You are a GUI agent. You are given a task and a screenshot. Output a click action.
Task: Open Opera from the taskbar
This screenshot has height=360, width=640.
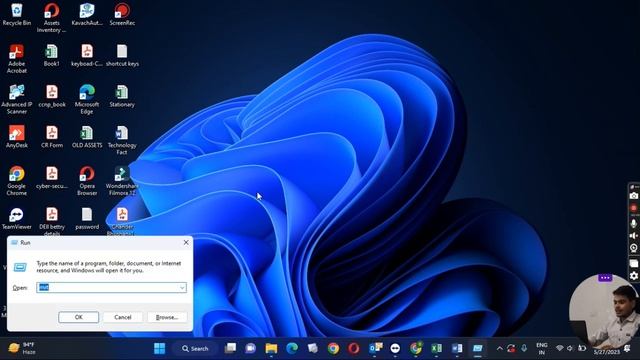[x=353, y=348]
